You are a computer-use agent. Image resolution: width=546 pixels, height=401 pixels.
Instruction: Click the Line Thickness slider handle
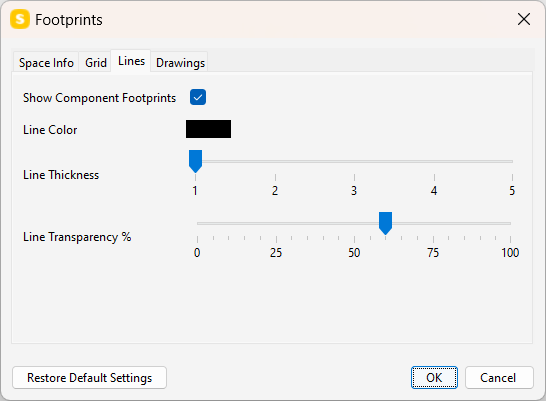tap(195, 161)
